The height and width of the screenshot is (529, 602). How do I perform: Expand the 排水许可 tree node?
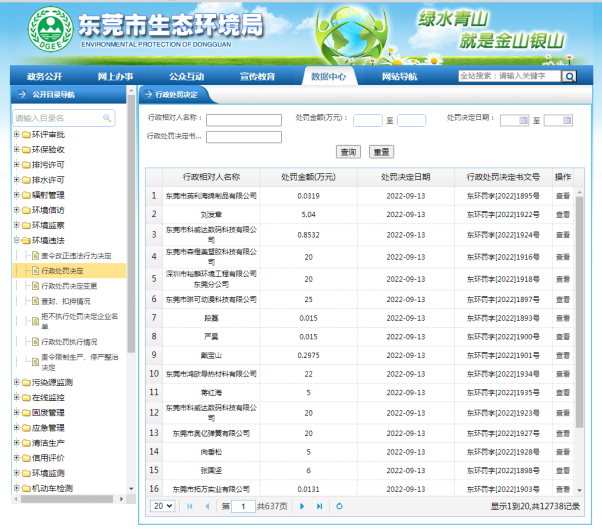17,179
